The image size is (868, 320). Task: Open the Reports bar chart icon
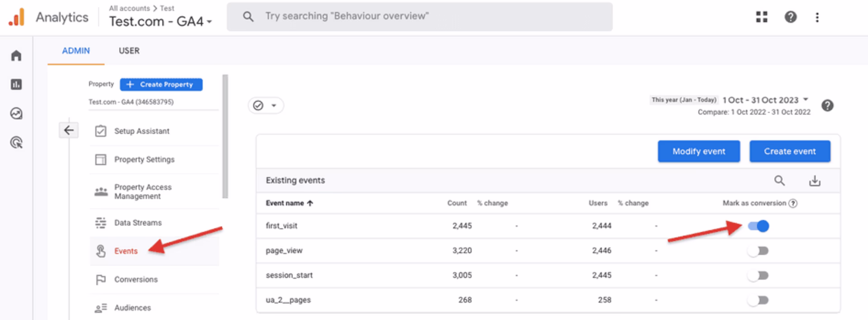click(16, 85)
